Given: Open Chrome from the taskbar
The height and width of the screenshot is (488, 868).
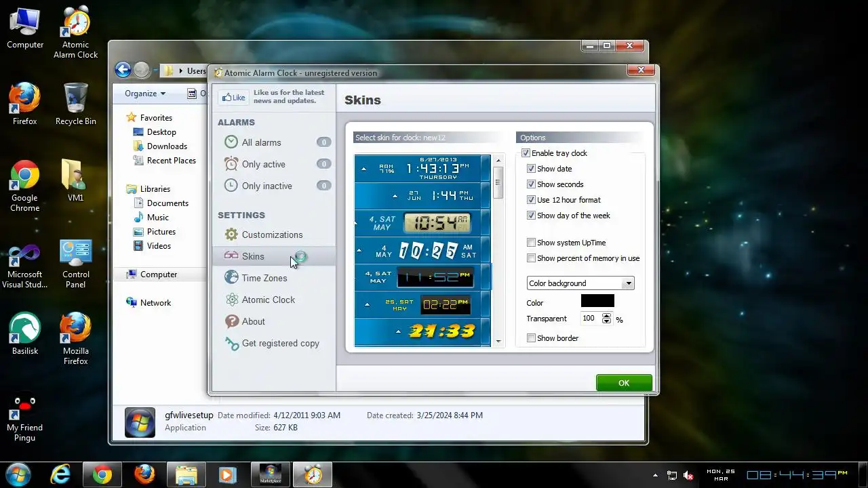Looking at the screenshot, I should point(102,474).
